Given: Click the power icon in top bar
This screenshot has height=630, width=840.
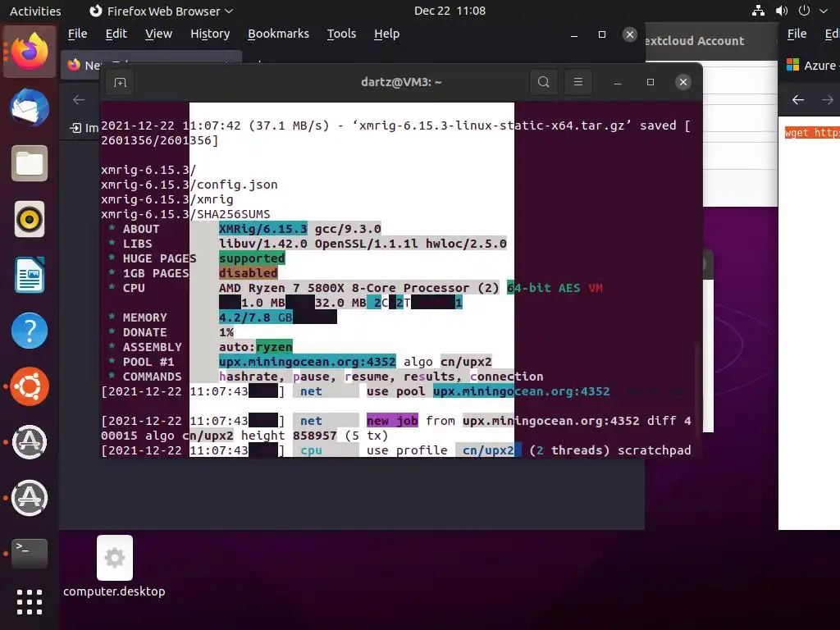Looking at the screenshot, I should [804, 11].
